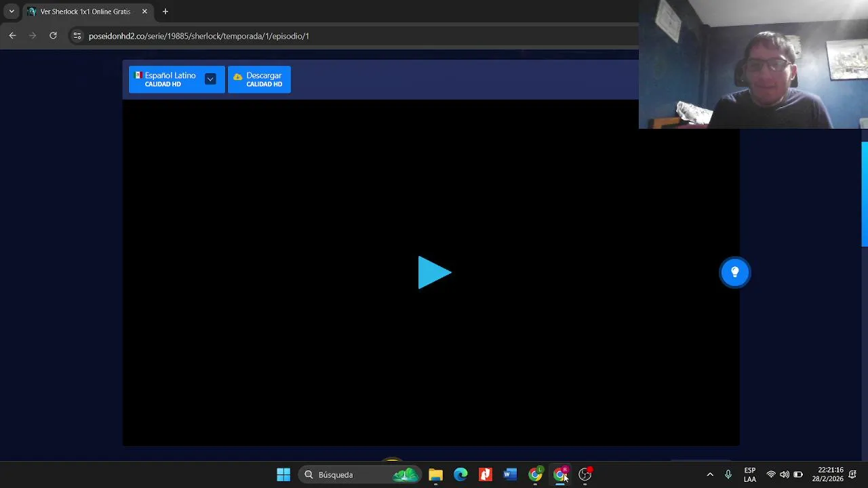Click the taskbar Búsqueda search box
Viewport: 868px width, 488px height.
[359, 474]
